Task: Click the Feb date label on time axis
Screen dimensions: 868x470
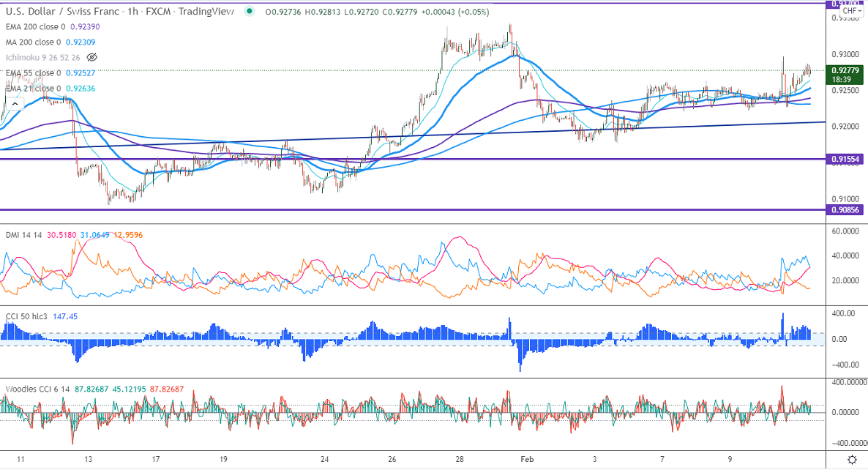Action: tap(527, 460)
